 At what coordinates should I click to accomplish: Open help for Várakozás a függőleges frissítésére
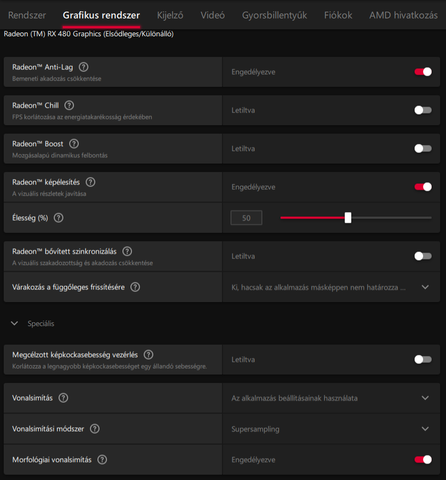pos(135,287)
